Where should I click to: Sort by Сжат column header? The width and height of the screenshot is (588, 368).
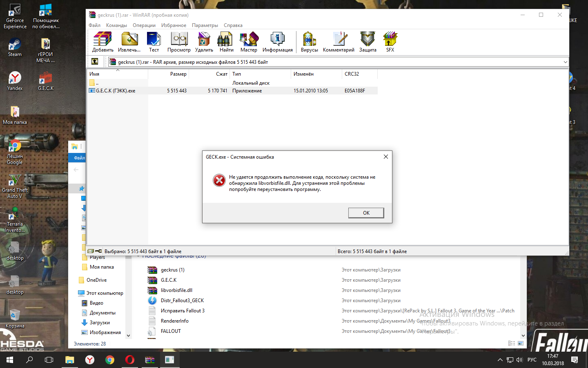tap(209, 74)
